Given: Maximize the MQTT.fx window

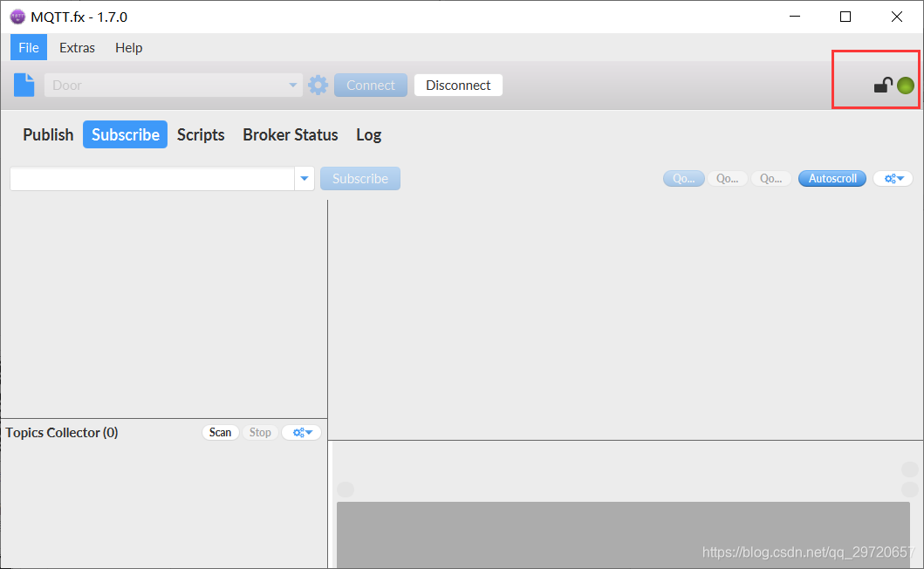Looking at the screenshot, I should tap(845, 17).
